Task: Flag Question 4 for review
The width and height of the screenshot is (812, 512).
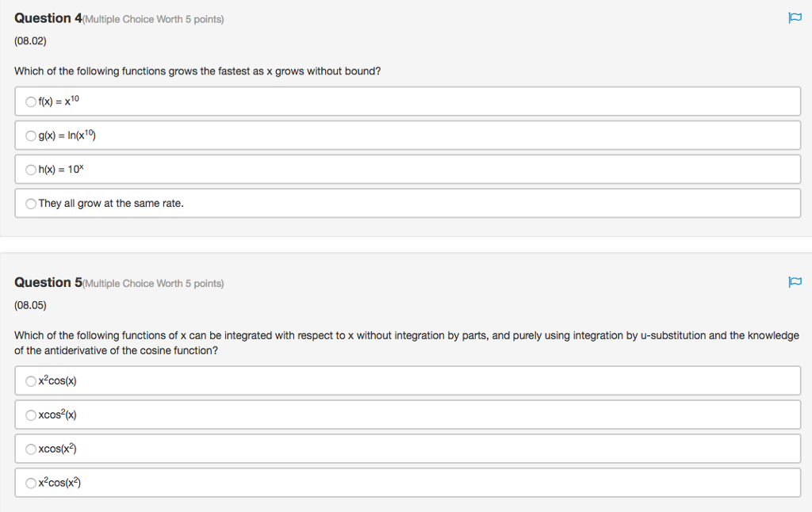Action: point(795,18)
